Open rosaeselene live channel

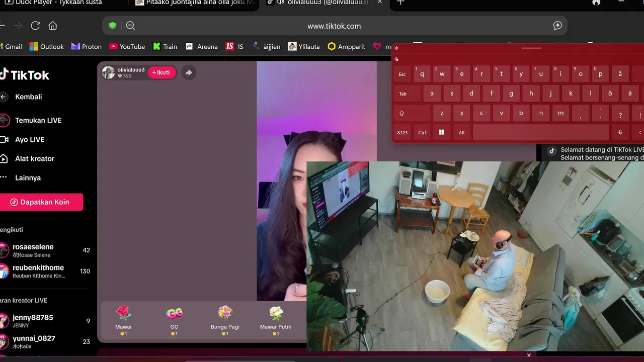pyautogui.click(x=45, y=250)
